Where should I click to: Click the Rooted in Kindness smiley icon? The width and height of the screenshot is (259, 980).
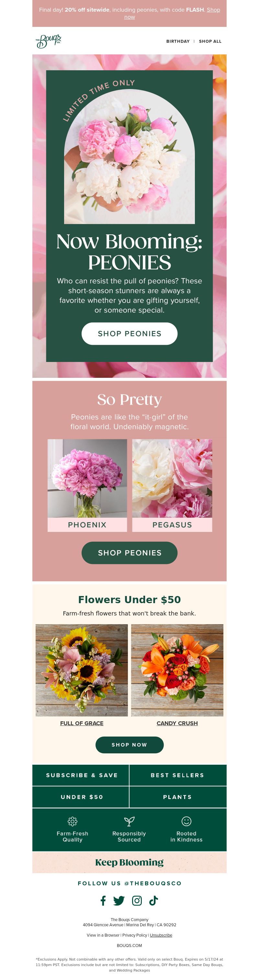(186, 821)
